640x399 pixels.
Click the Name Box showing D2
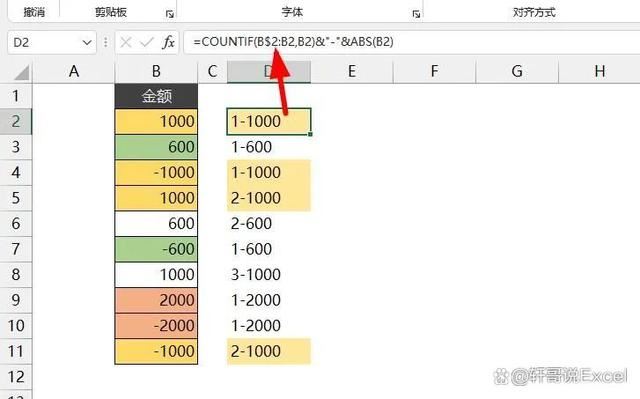click(x=52, y=42)
